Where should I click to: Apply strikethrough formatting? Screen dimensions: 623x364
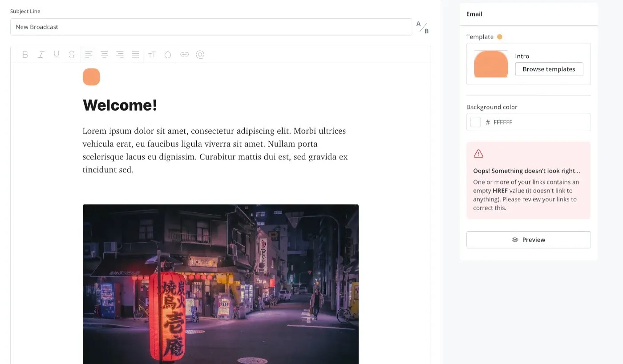(72, 54)
